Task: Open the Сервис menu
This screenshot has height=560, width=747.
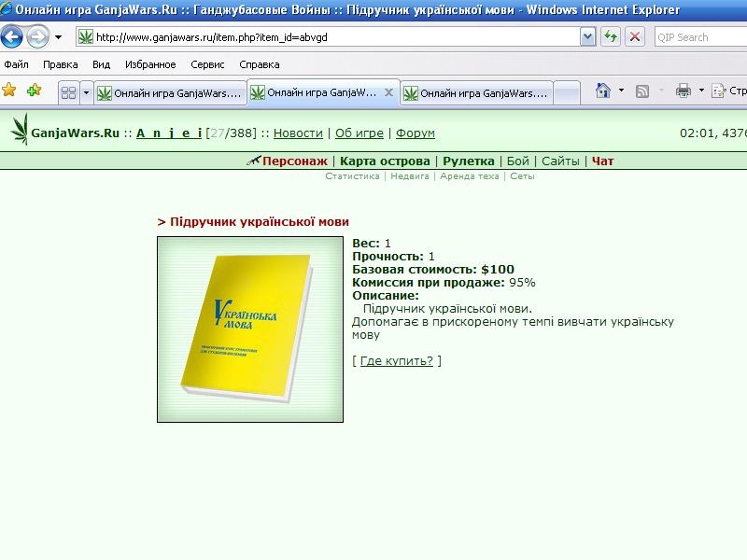Action: click(x=207, y=64)
